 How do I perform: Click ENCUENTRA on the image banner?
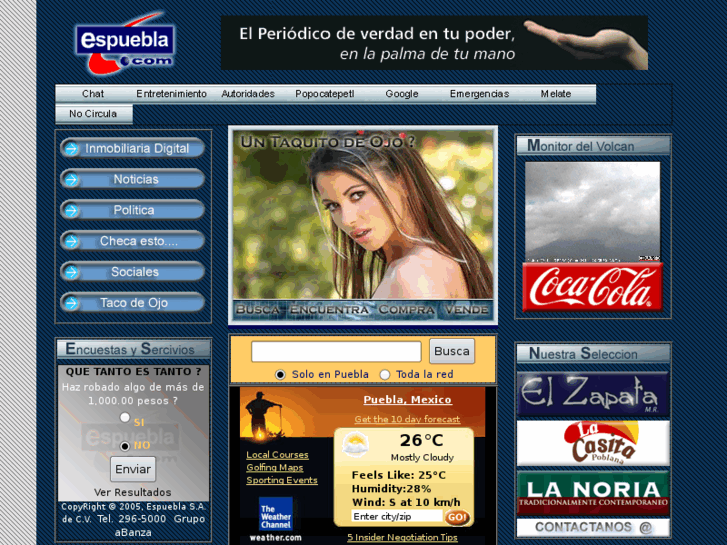tap(329, 309)
